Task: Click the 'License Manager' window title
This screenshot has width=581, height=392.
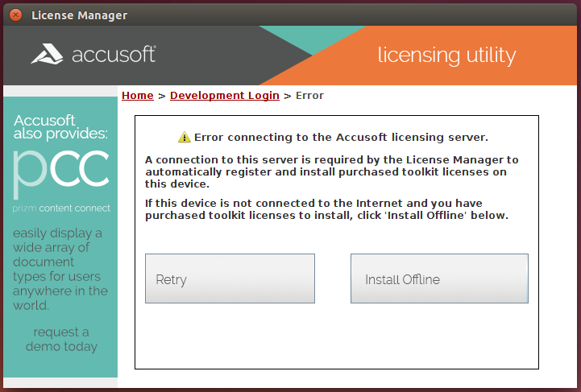Action: point(79,15)
